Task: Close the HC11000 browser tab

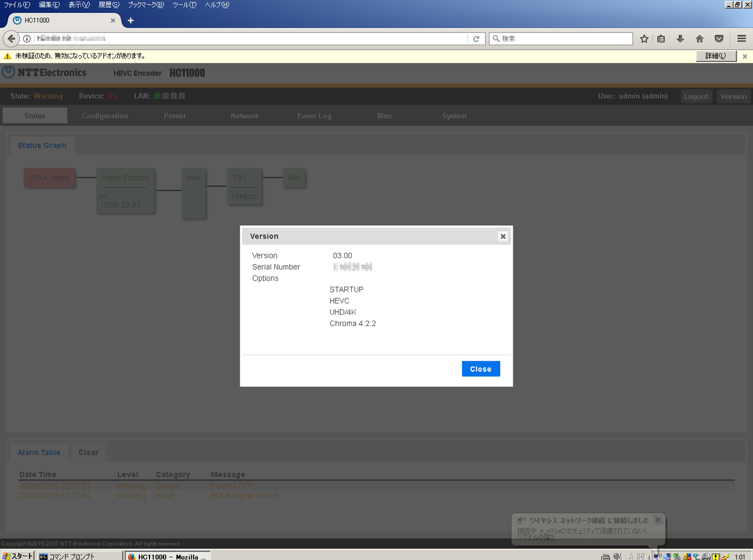Action: tap(113, 20)
